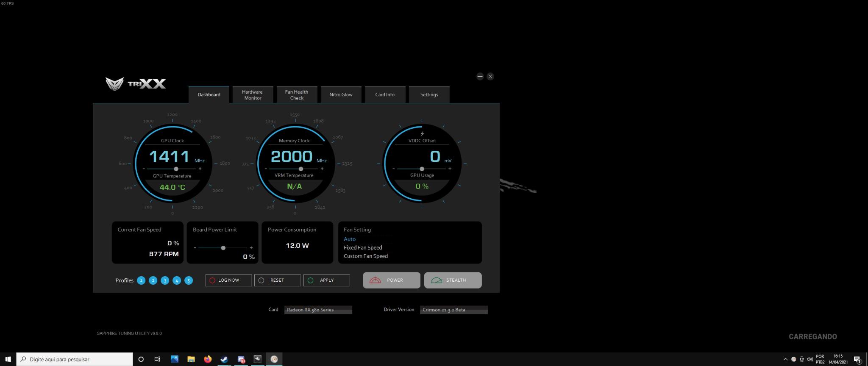Click the GPU Clock slider handle
This screenshot has height=366, width=868.
[x=176, y=169]
